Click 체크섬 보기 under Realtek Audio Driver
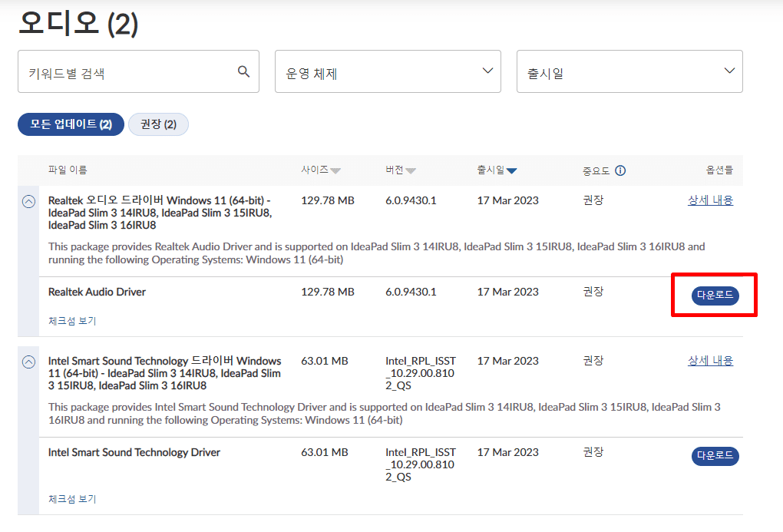The width and height of the screenshot is (783, 532). pyautogui.click(x=72, y=321)
